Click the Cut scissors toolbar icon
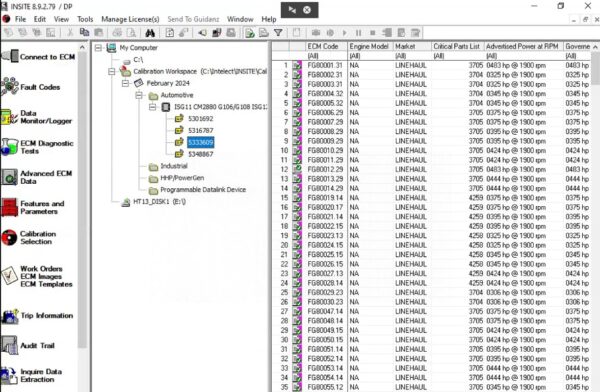The width and height of the screenshot is (600, 392). tap(70, 33)
